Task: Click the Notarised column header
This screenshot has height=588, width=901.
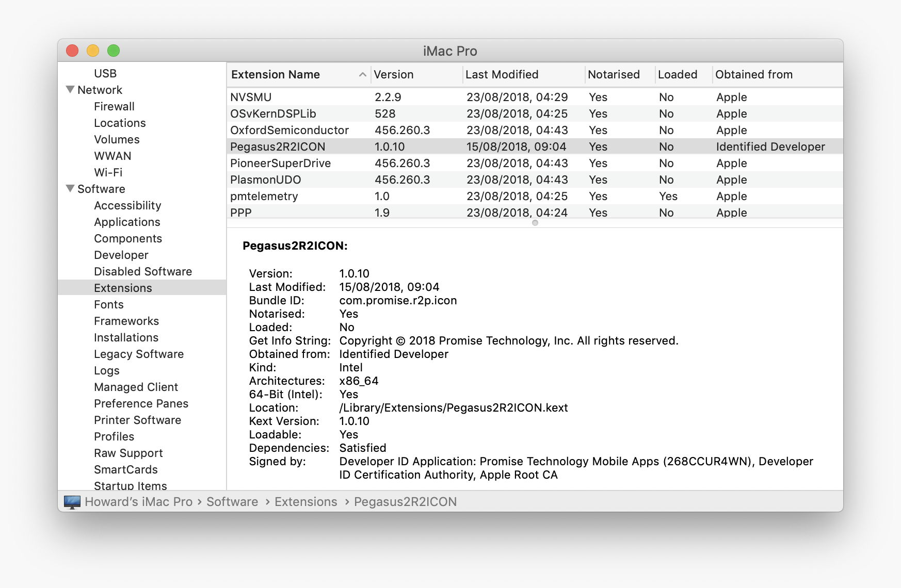Action: point(614,75)
